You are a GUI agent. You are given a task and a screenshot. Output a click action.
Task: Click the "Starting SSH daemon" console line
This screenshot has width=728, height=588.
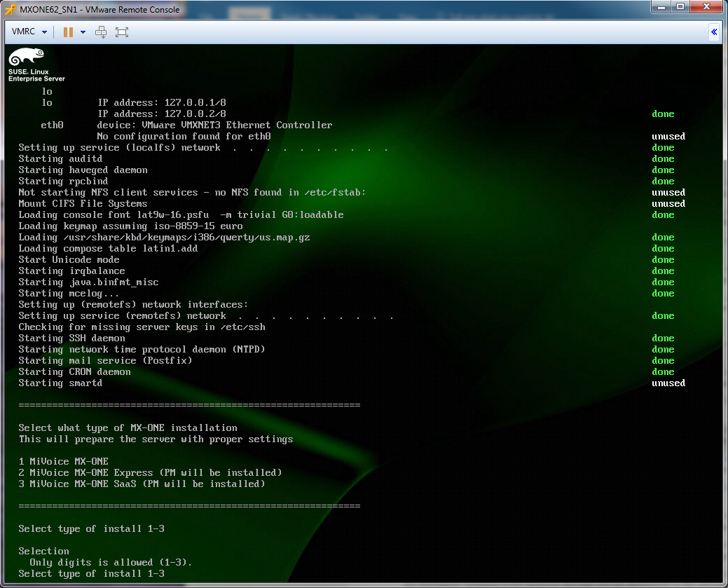point(71,339)
